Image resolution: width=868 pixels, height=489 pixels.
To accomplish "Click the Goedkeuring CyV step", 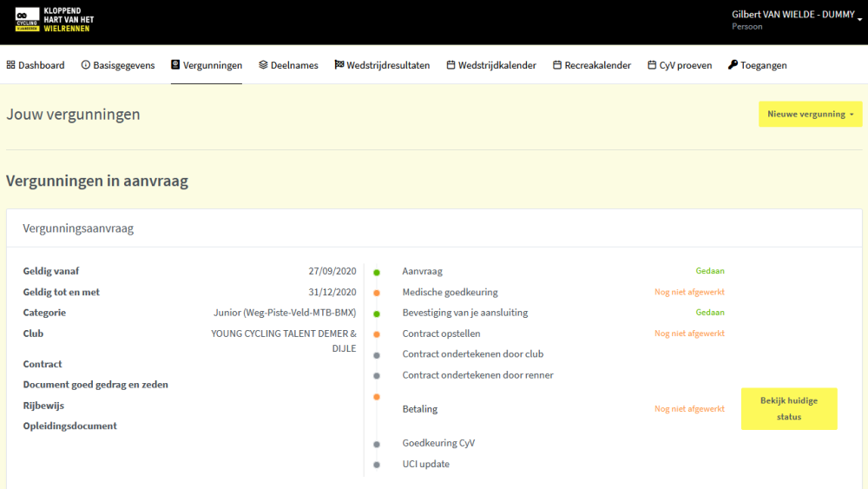I will 438,443.
